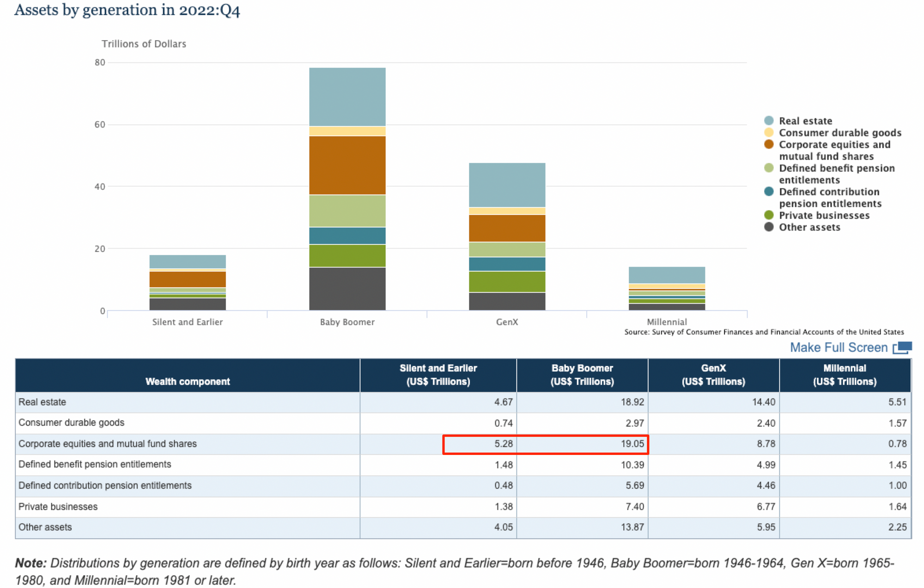The height and width of the screenshot is (588, 924).
Task: Click Other assets legend gray dot
Action: pos(769,227)
